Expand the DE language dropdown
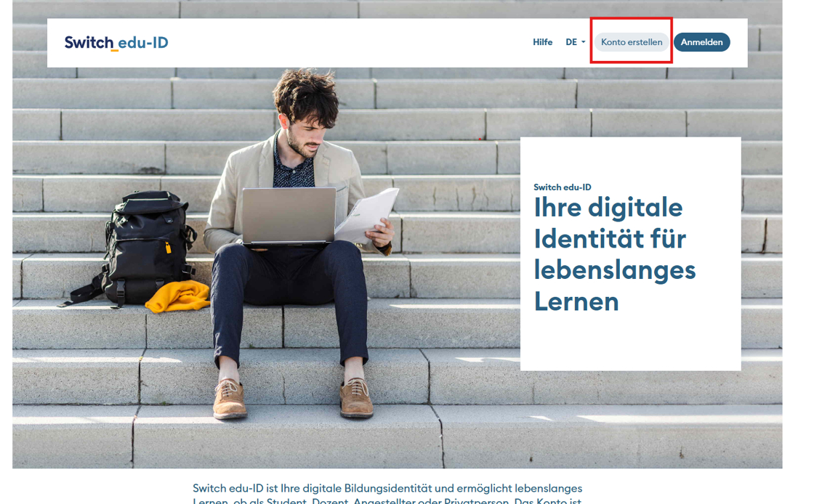Screen dimensions: 814x504 575,42
